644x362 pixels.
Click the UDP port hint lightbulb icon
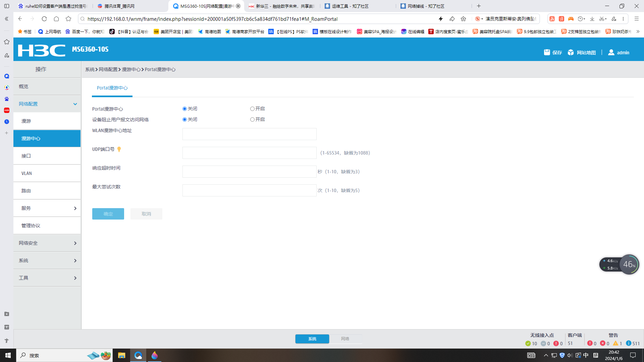119,149
